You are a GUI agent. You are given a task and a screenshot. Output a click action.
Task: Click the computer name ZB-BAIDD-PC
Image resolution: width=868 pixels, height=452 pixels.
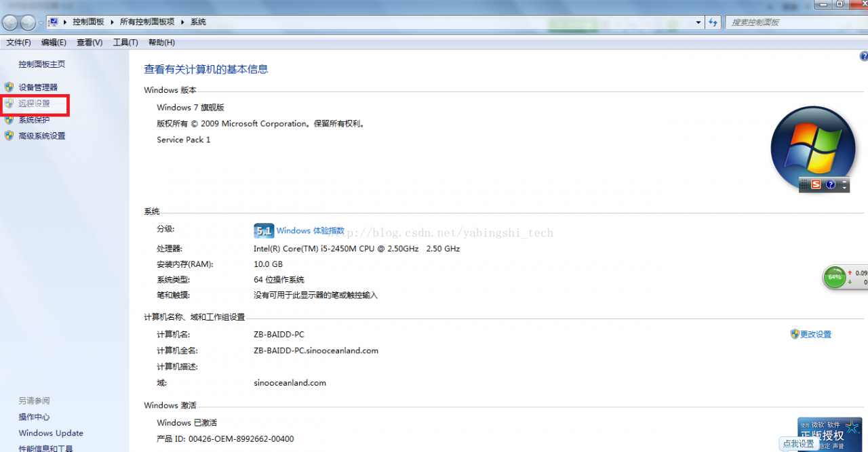(279, 335)
